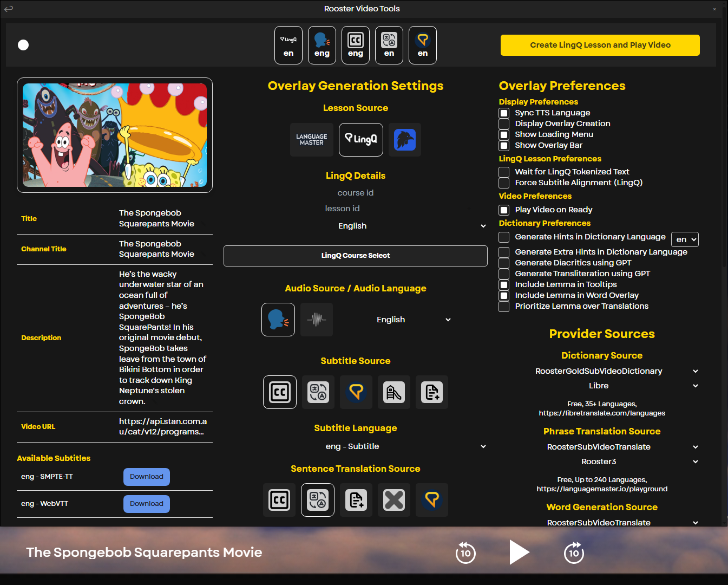728x585 pixels.
Task: Open LingQ Details language dropdown
Action: (356, 226)
